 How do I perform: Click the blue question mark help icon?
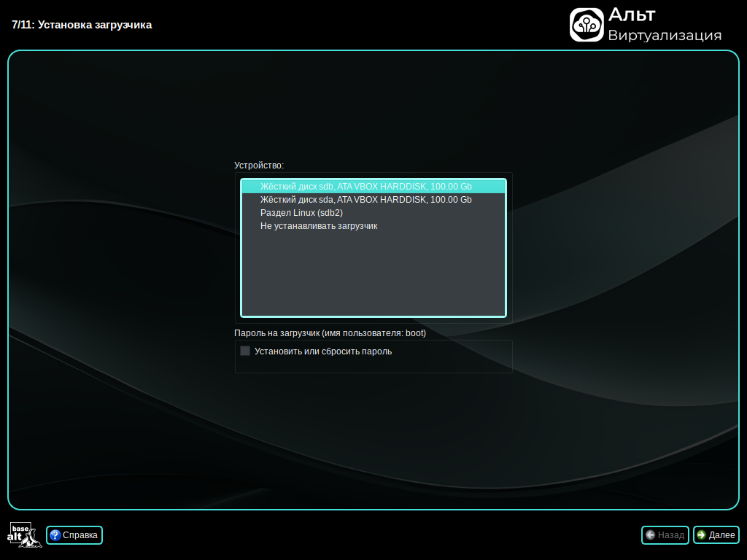(55, 535)
